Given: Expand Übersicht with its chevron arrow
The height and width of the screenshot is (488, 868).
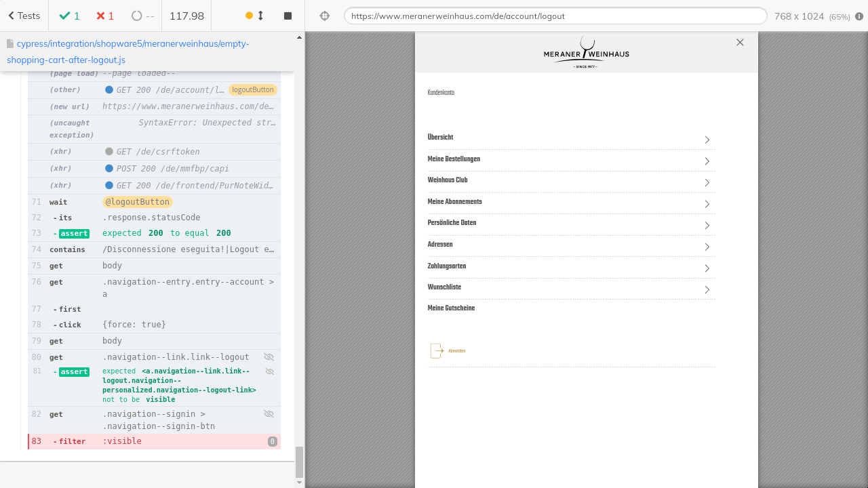Looking at the screenshot, I should 707,140.
